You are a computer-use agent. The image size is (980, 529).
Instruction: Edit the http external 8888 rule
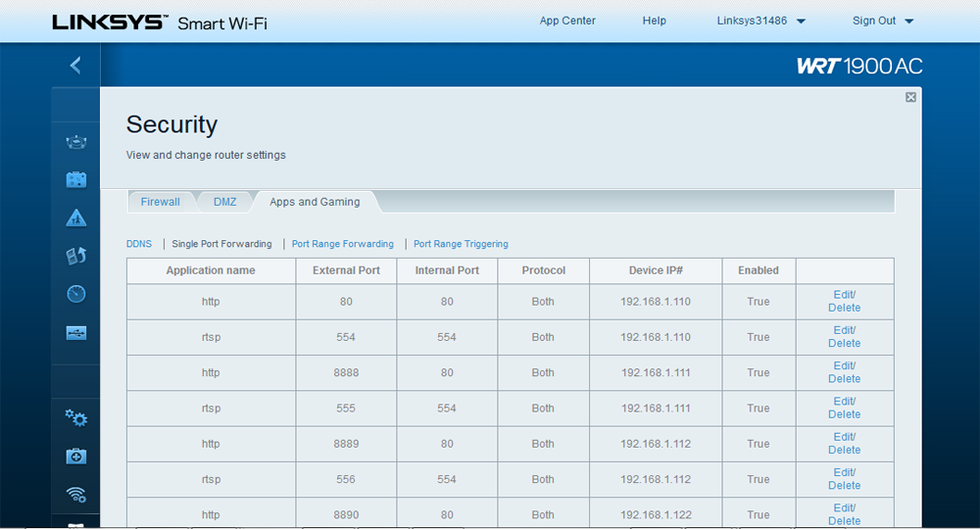pos(844,366)
